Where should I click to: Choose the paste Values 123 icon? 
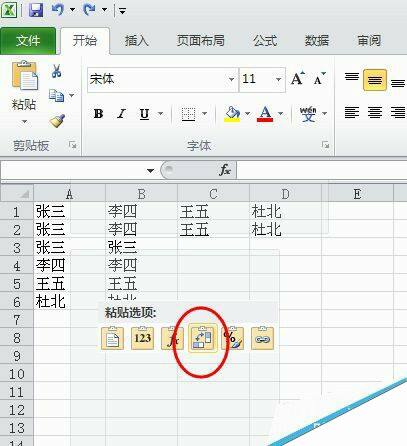pos(142,338)
